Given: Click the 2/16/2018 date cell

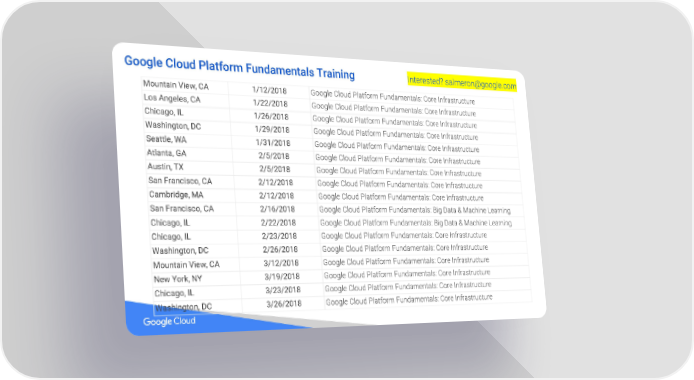Looking at the screenshot, I should coord(278,209).
